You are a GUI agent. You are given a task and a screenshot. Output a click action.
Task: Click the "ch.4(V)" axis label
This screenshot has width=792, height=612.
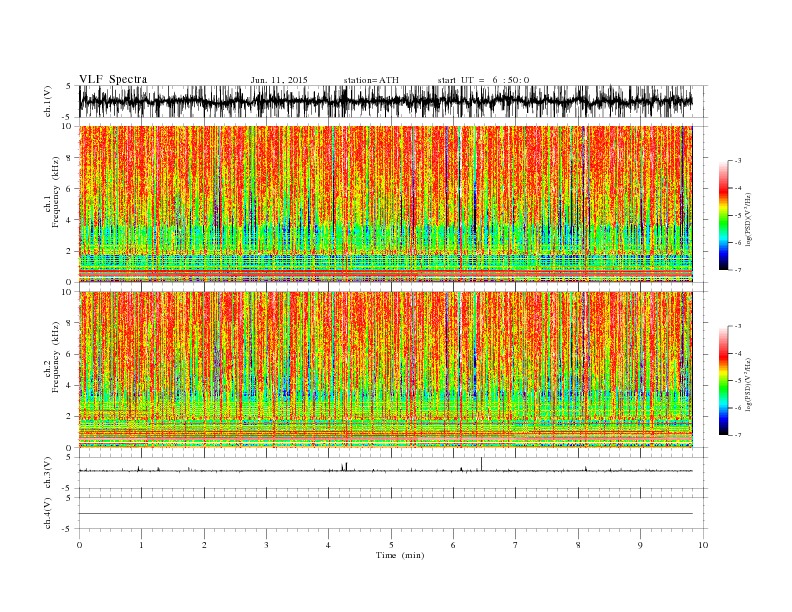coord(48,513)
